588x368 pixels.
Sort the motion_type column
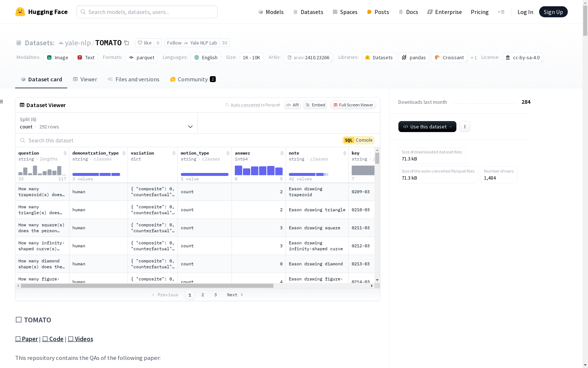coord(228,153)
